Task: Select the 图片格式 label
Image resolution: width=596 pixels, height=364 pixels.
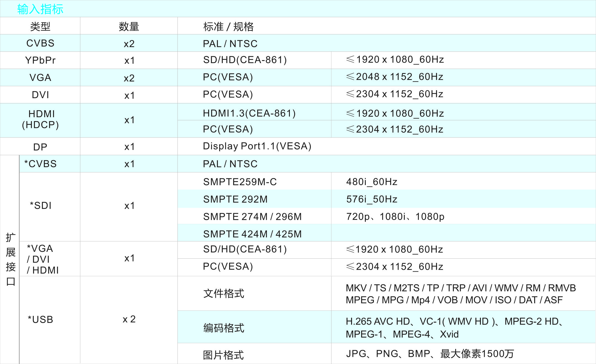Action: [x=223, y=355]
